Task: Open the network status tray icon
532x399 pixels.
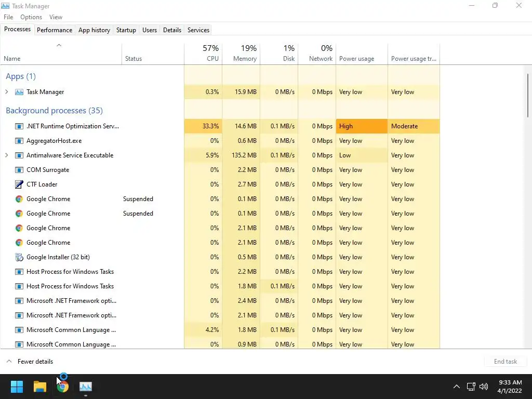Action: [x=471, y=387]
